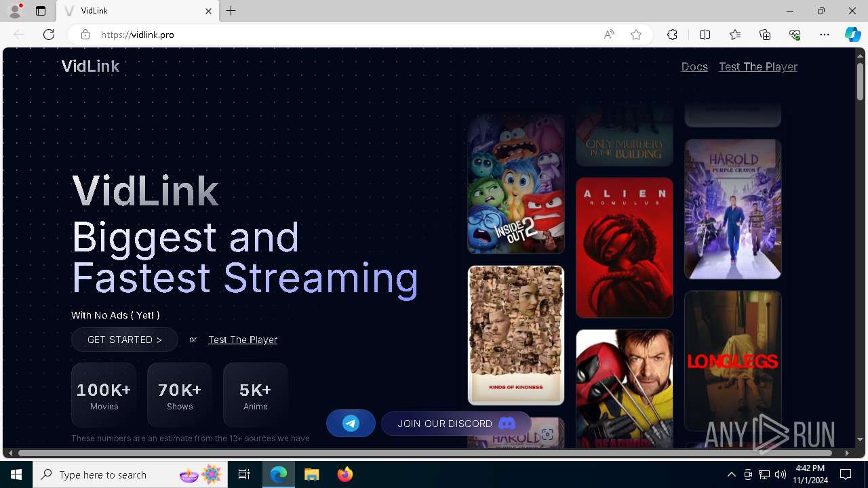Open the notification center icon

pos(846,474)
